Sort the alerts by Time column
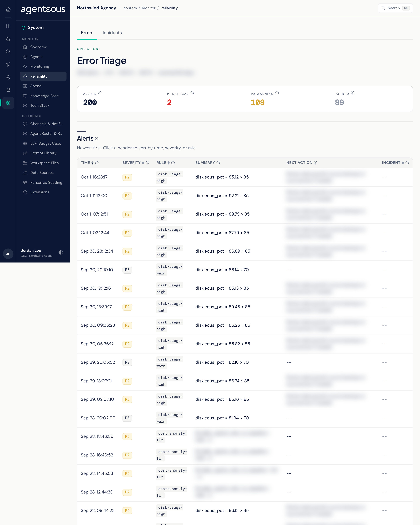The width and height of the screenshot is (420, 525). tap(87, 163)
